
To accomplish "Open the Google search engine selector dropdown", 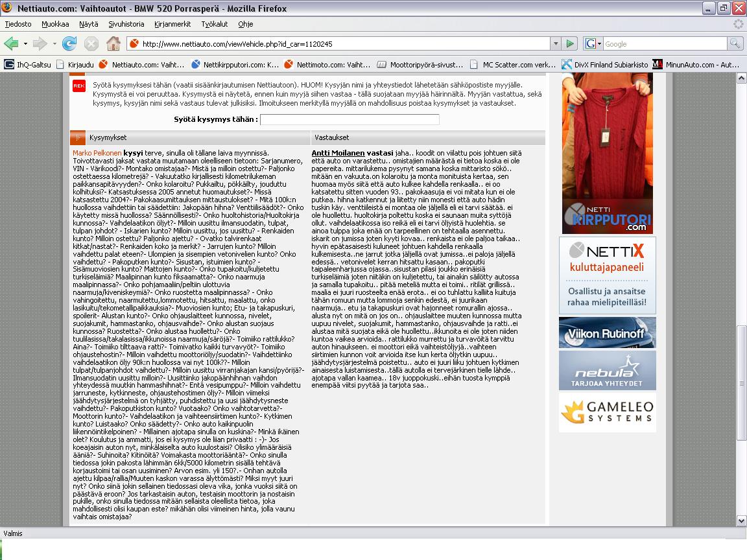I will (x=593, y=43).
